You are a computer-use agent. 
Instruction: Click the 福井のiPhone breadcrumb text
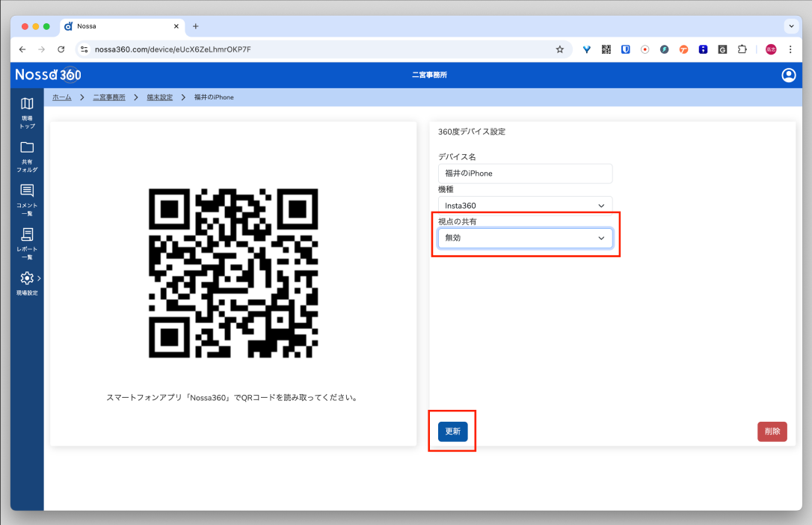click(214, 97)
